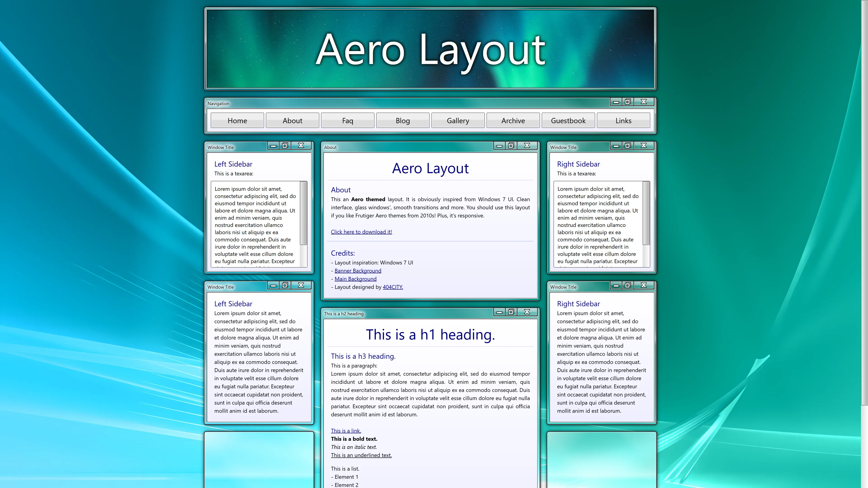Click 'This is a link.' in the content
This screenshot has height=488, width=868.
(x=346, y=430)
